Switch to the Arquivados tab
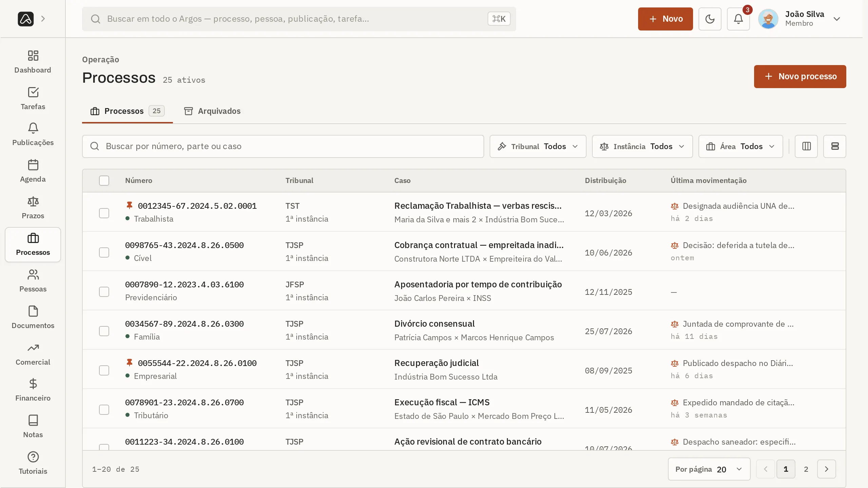This screenshot has width=868, height=488. [x=212, y=111]
